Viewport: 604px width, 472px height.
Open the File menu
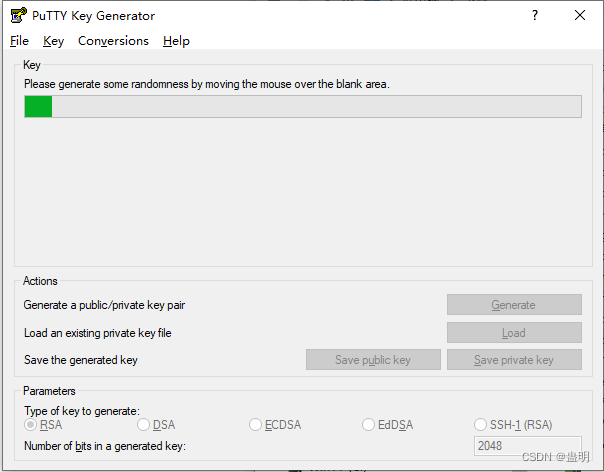(19, 41)
